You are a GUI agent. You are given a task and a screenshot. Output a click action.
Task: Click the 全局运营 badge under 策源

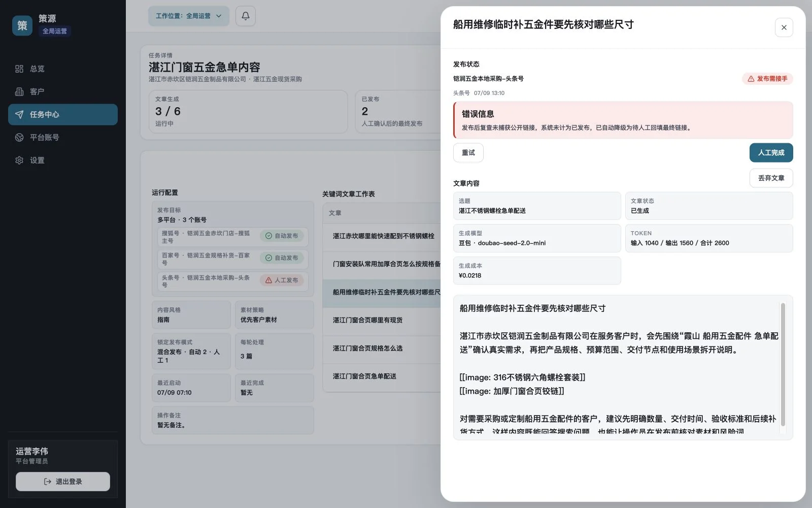click(x=54, y=31)
